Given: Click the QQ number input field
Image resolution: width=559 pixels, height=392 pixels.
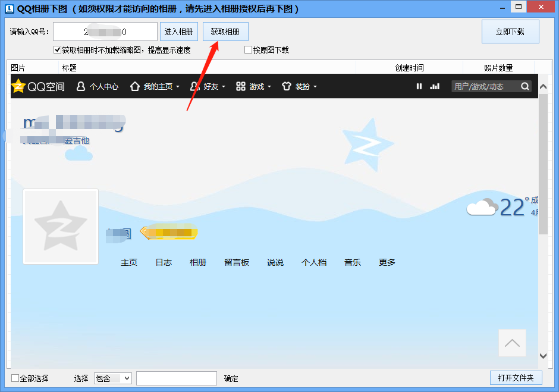Looking at the screenshot, I should click(105, 32).
